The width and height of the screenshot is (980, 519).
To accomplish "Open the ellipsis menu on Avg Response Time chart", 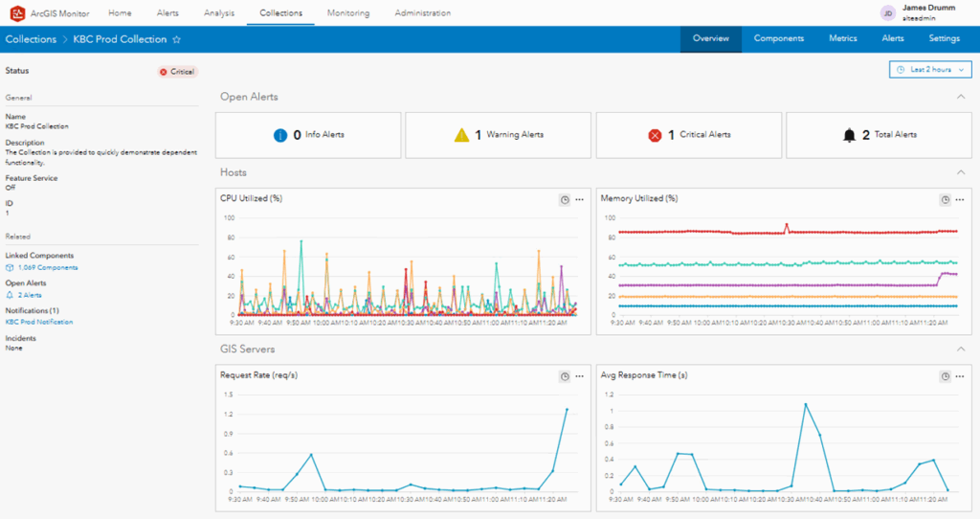I will 960,376.
